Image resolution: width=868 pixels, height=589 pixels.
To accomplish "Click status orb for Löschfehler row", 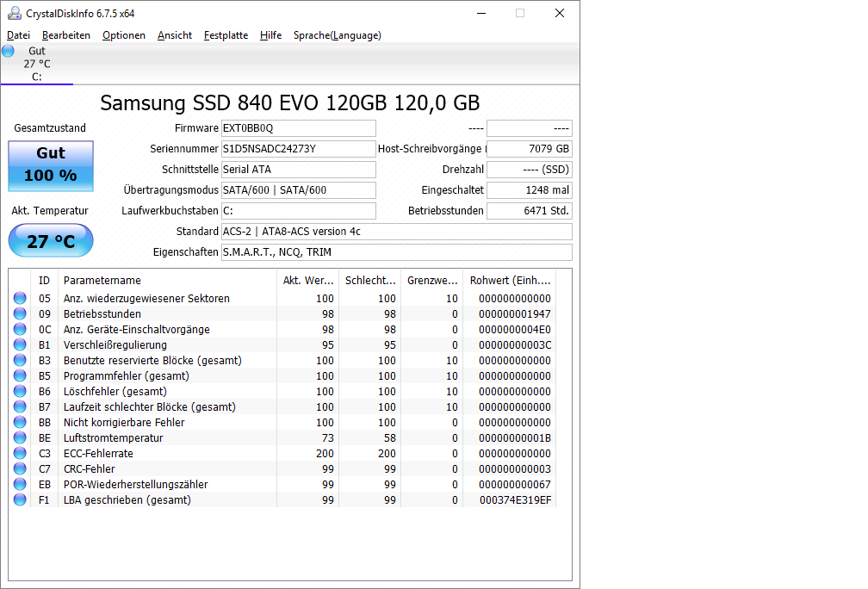I will [20, 391].
